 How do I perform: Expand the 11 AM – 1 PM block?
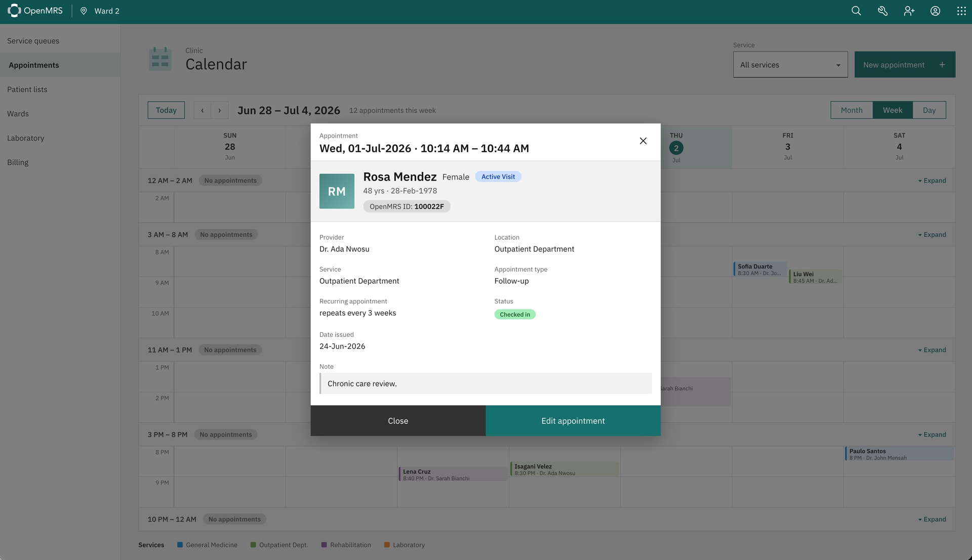(x=931, y=350)
